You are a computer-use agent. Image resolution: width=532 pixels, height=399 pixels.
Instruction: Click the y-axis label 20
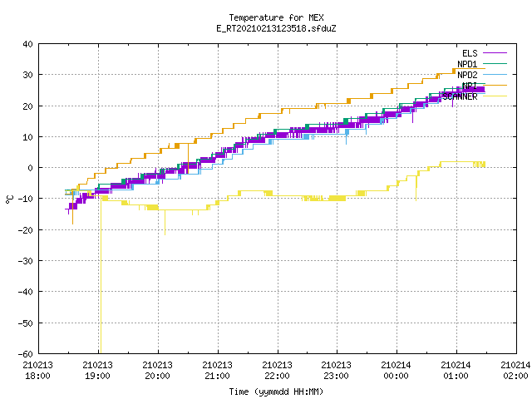point(27,106)
